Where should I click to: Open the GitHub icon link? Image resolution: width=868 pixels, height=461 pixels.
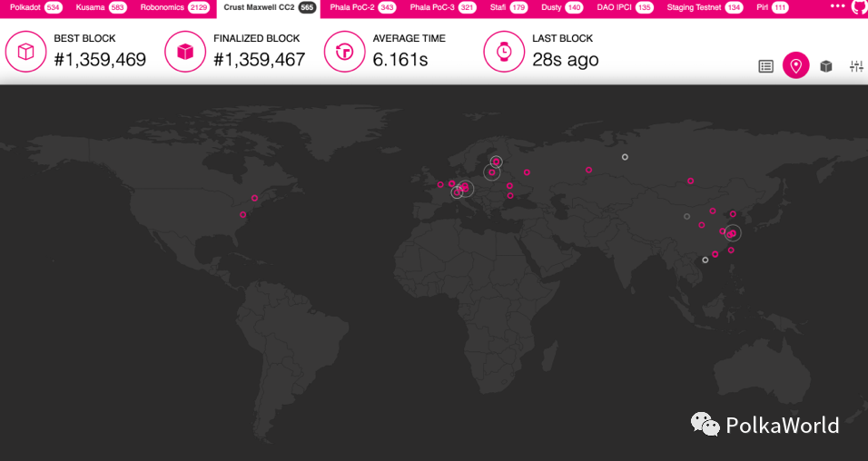[x=858, y=6]
